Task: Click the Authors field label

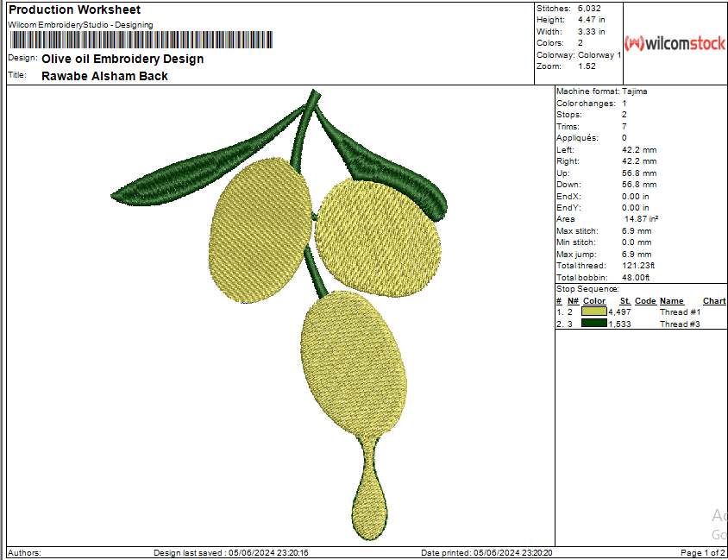Action: [x=24, y=552]
